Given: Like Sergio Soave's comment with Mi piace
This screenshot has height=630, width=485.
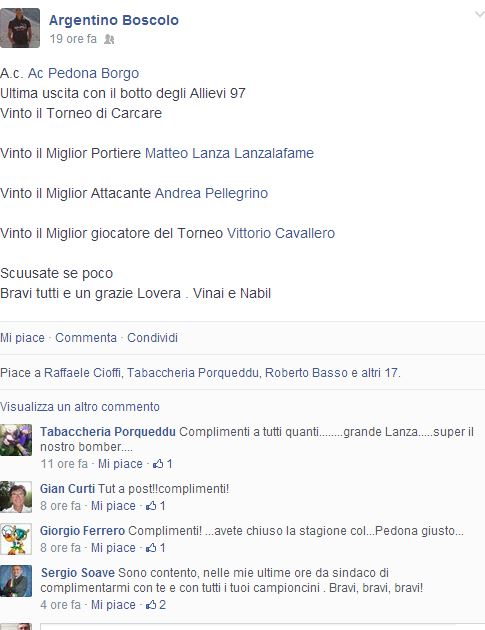Looking at the screenshot, I should tap(113, 605).
